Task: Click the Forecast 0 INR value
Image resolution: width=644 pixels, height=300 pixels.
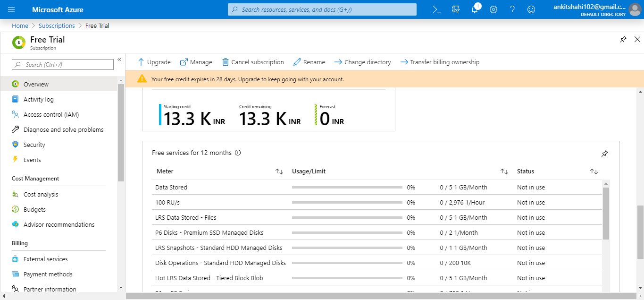Action: tap(332, 119)
